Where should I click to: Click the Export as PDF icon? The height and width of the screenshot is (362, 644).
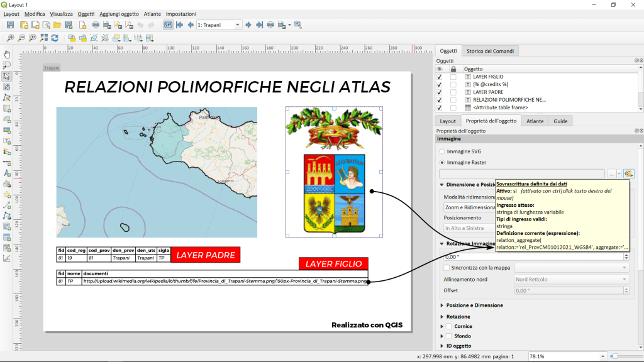tap(128, 25)
